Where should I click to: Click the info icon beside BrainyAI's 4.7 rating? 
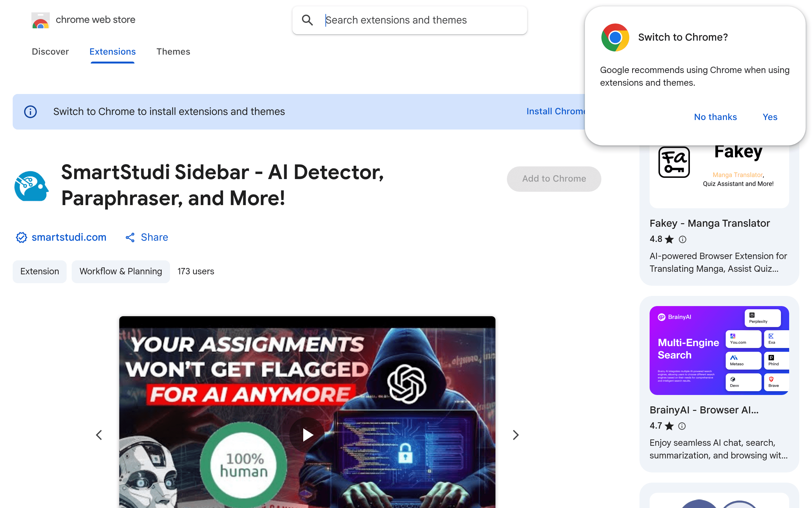[x=682, y=426]
